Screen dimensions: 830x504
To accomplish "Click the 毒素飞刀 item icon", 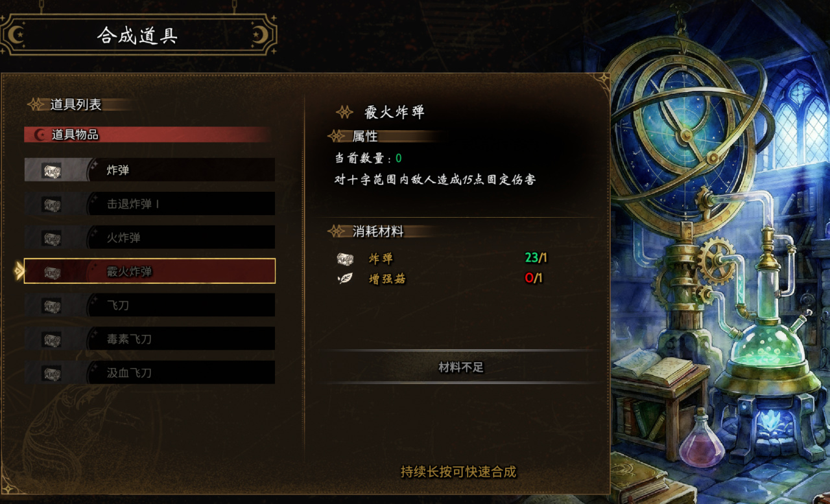I will 52,339.
